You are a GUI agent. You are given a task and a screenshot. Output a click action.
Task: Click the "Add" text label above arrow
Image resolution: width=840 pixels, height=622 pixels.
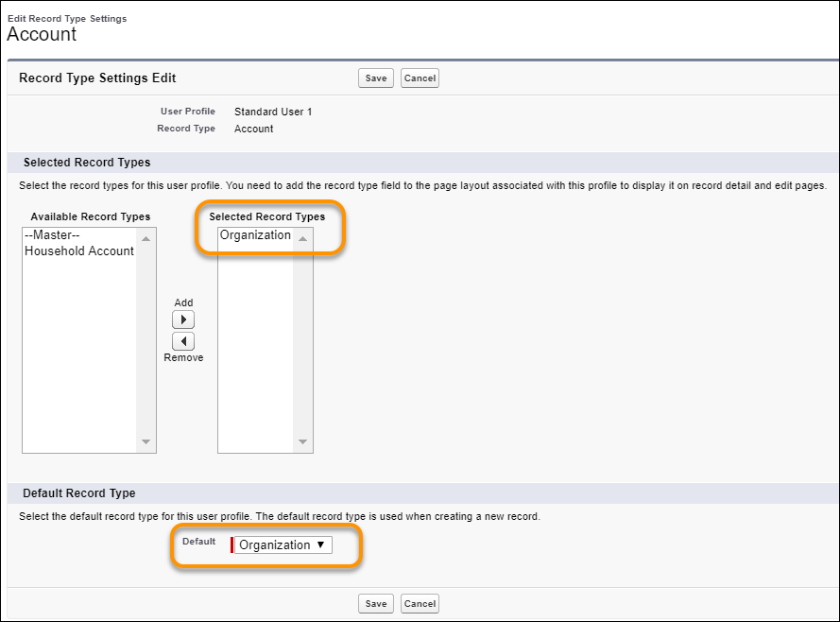[x=183, y=302]
